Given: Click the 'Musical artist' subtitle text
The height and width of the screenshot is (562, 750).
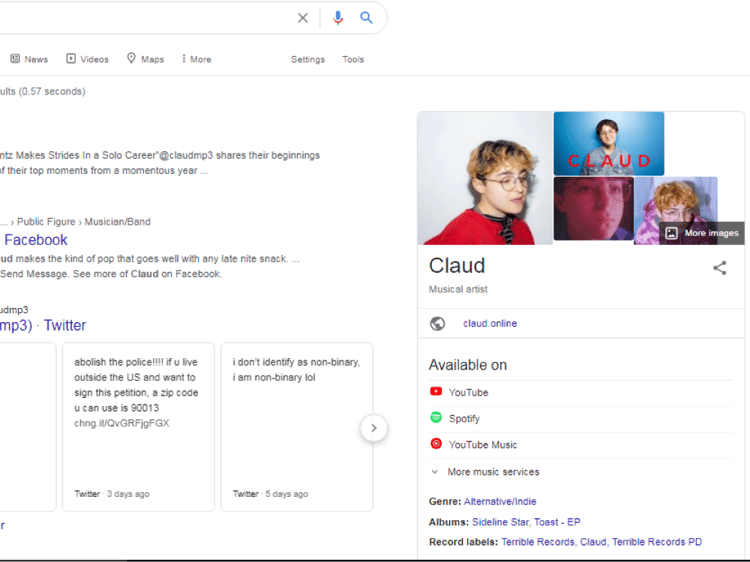Looking at the screenshot, I should click(x=458, y=289).
